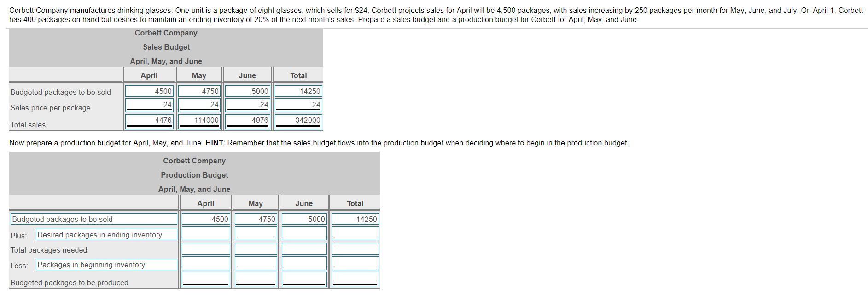This screenshot has height=295, width=868.
Task: Open the 'Budgeted packages to be sold' dropdown in Production Budget
Action: 94,219
